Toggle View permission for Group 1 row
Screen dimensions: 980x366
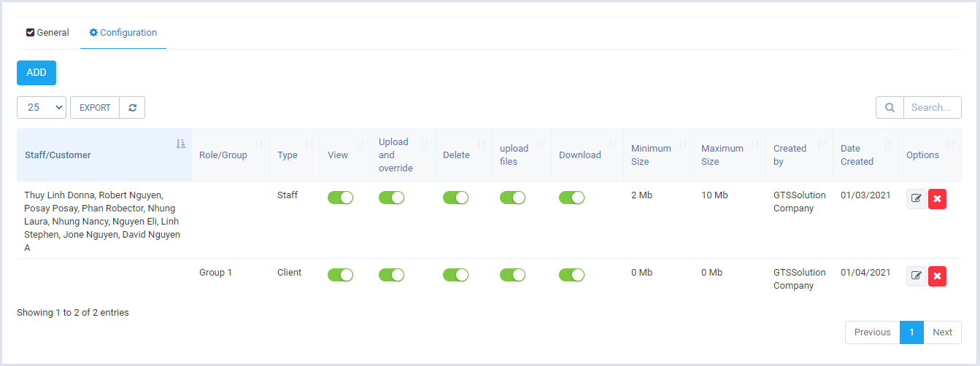click(x=340, y=275)
